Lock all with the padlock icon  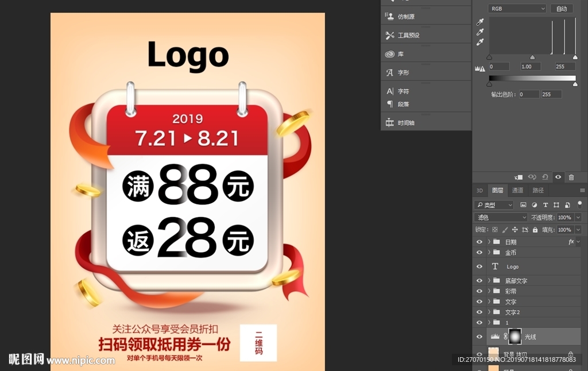coord(535,230)
